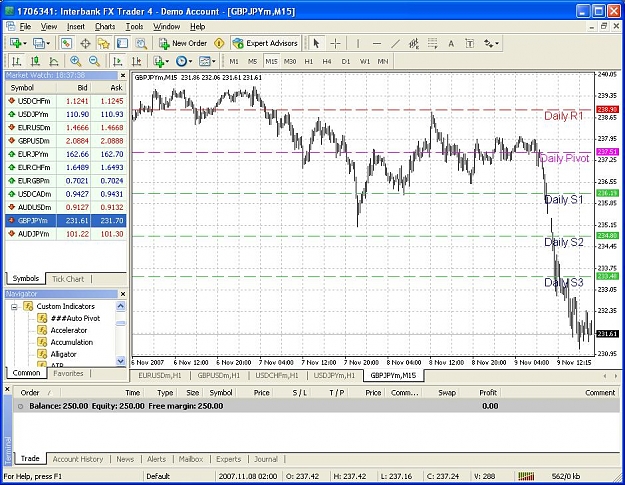The width and height of the screenshot is (625, 485).
Task: Toggle the Expert Advisors button
Action: (x=265, y=43)
